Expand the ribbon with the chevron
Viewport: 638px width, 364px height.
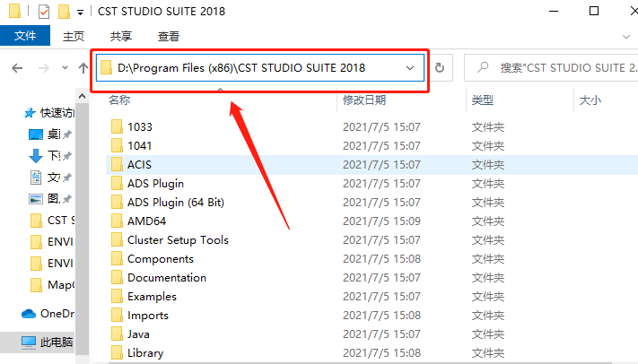(626, 37)
